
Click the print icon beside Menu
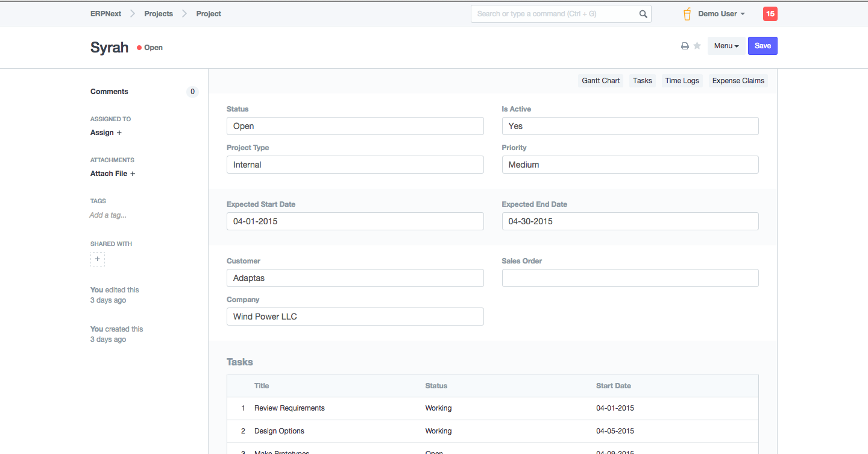pyautogui.click(x=685, y=46)
